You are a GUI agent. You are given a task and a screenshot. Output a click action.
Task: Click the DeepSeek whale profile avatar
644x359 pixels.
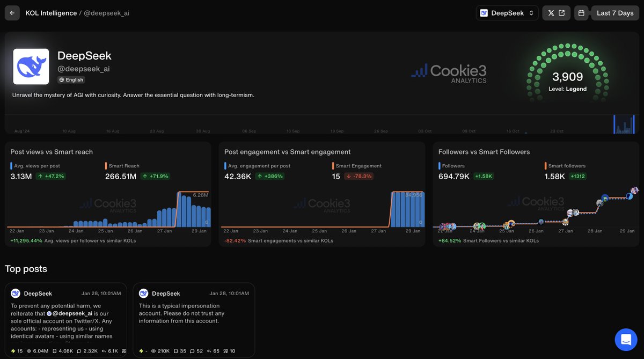(x=31, y=67)
